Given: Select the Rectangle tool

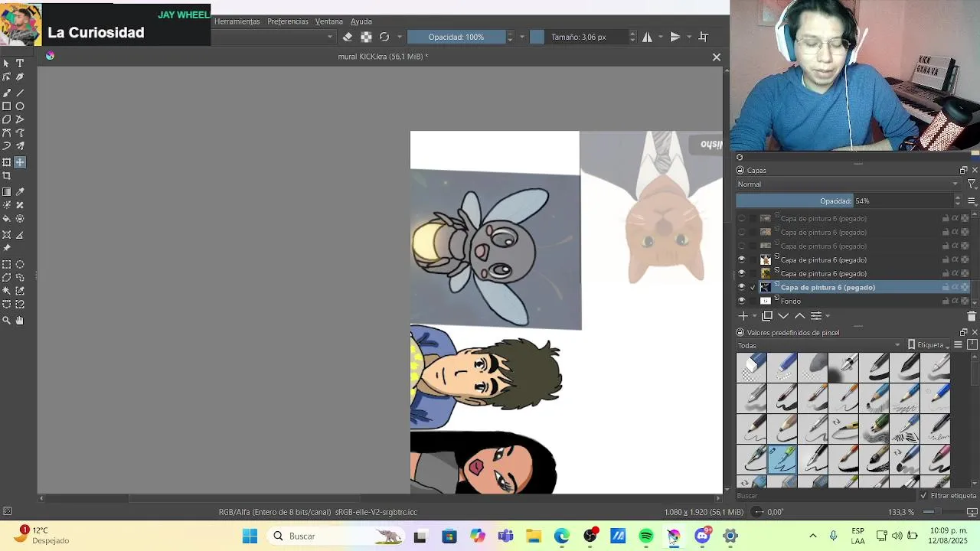Looking at the screenshot, I should 7,106.
